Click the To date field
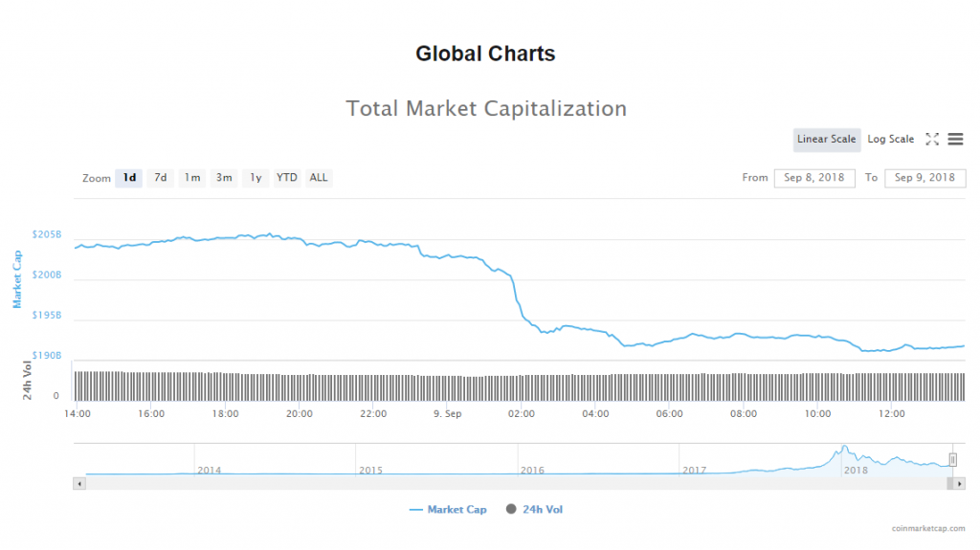980x550 pixels. tap(925, 178)
